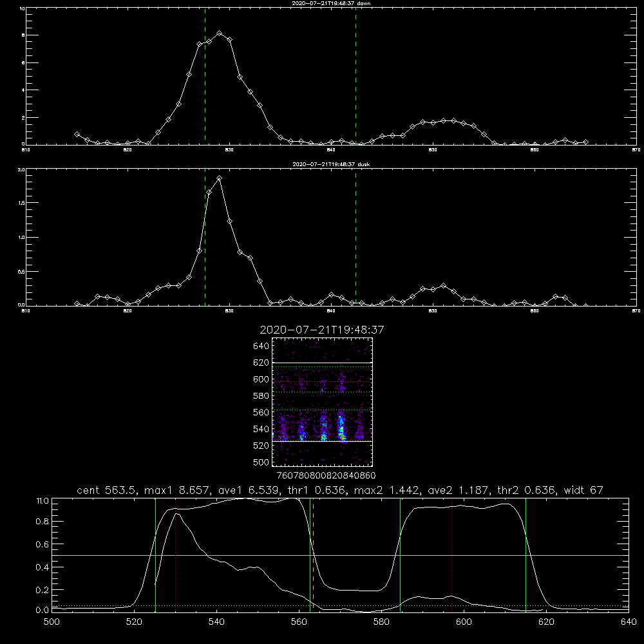Click the 560 label on heatmap y-axis
The image size is (644, 644).
(x=261, y=412)
